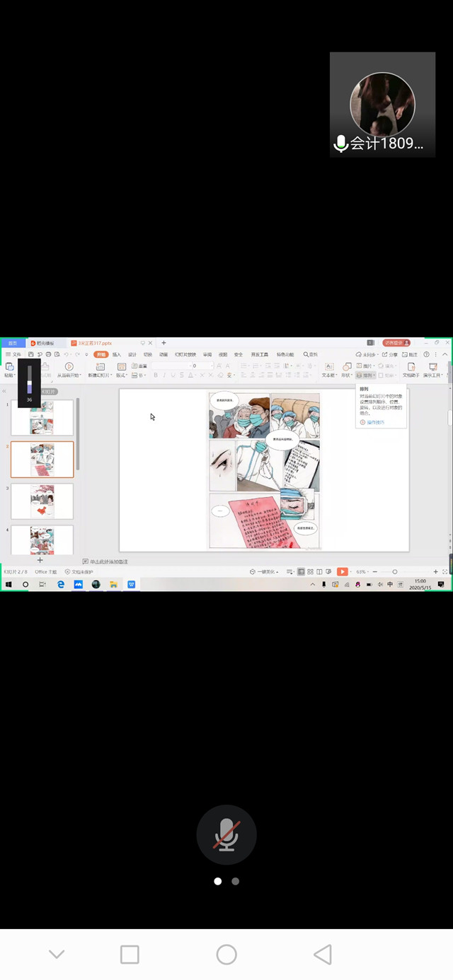Click the 分享 share icon

tap(390, 354)
